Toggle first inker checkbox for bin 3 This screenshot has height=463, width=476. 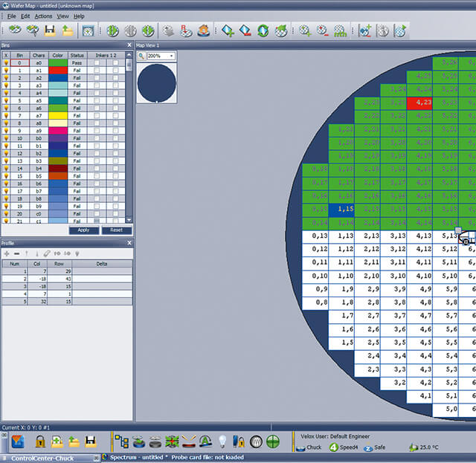(97, 85)
